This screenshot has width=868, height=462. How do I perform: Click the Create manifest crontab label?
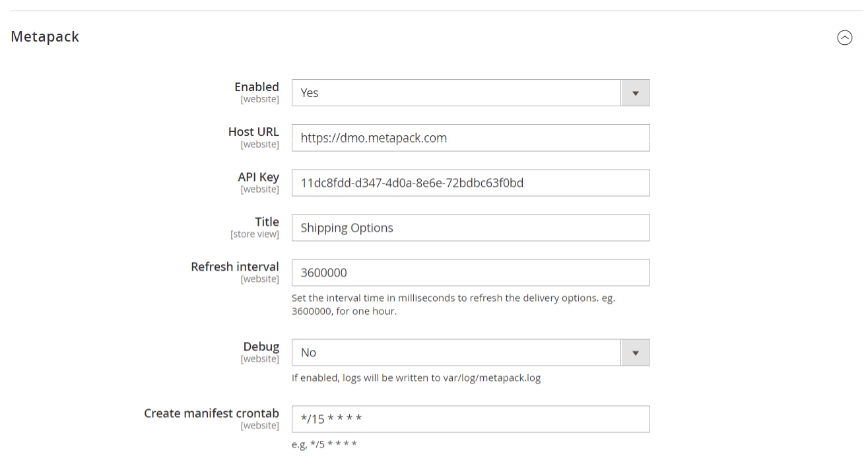pyautogui.click(x=211, y=413)
